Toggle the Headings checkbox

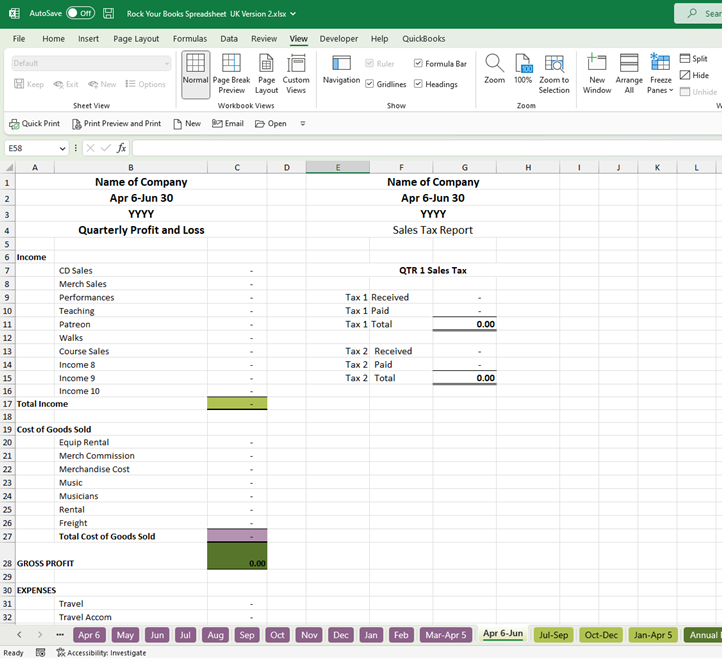point(418,85)
